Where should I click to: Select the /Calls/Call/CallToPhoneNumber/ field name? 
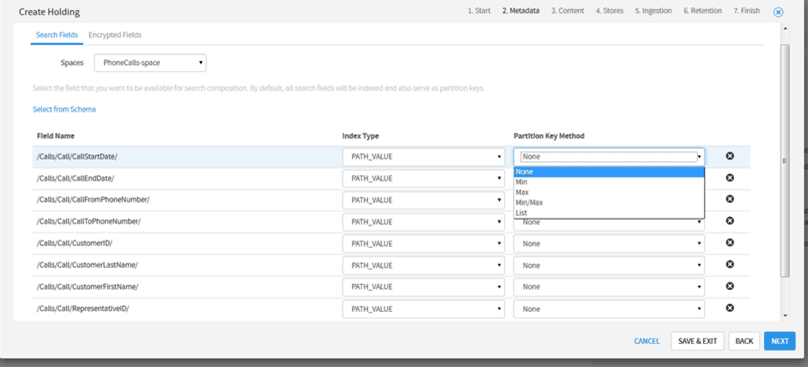point(89,222)
